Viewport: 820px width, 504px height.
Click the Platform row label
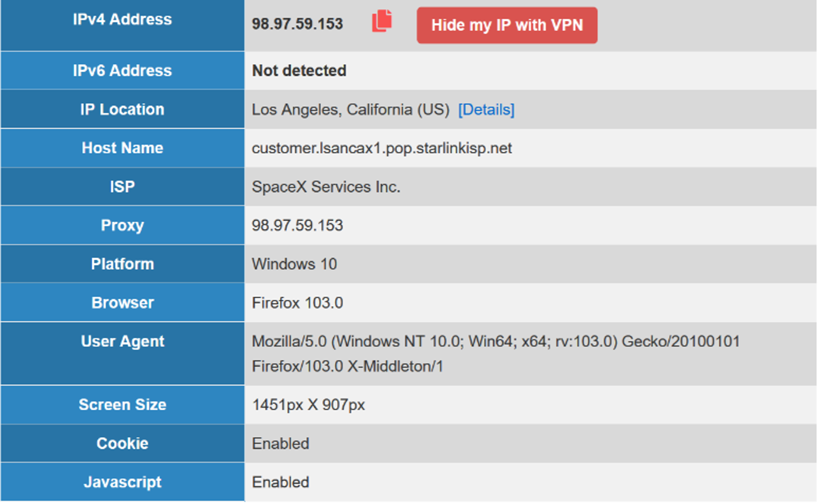(122, 264)
